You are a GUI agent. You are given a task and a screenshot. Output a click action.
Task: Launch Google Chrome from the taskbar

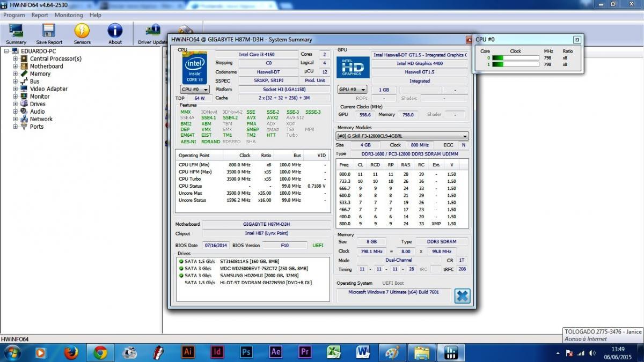100,352
